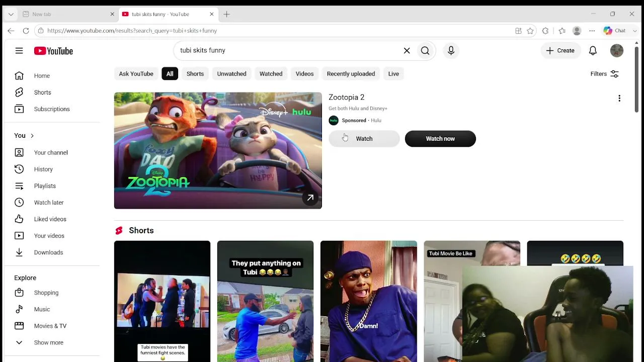Open Subscriptions in the sidebar
The height and width of the screenshot is (362, 644).
pyautogui.click(x=52, y=109)
